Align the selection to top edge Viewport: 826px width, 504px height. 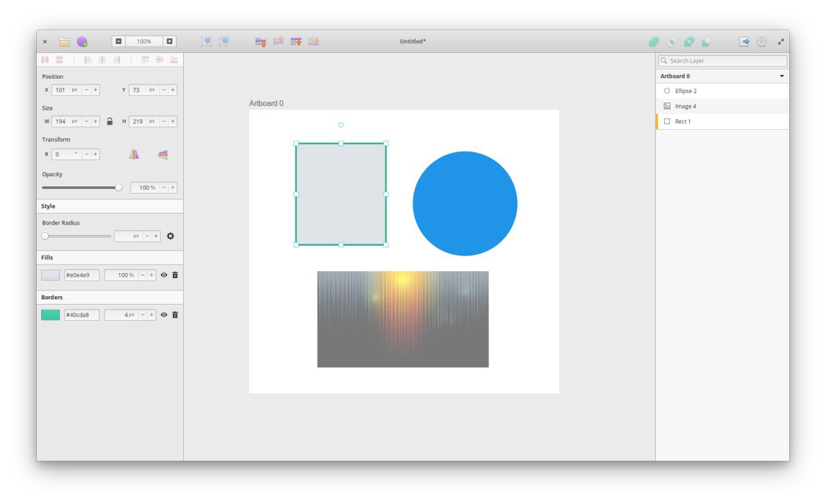[145, 59]
